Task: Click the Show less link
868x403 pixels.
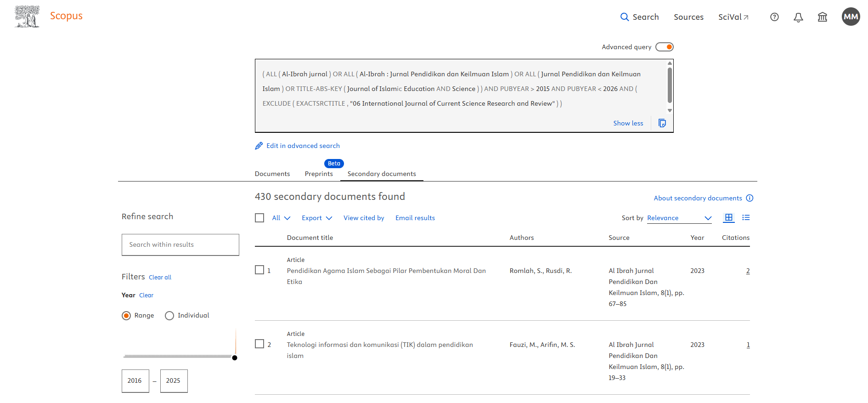Action: (x=628, y=123)
